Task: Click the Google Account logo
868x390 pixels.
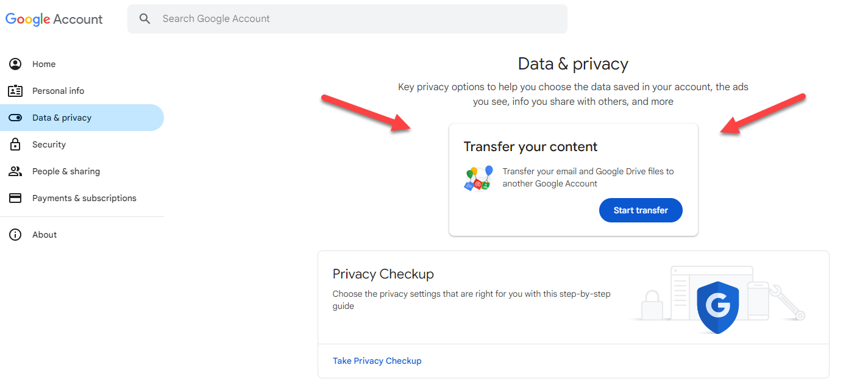Action: coord(54,19)
